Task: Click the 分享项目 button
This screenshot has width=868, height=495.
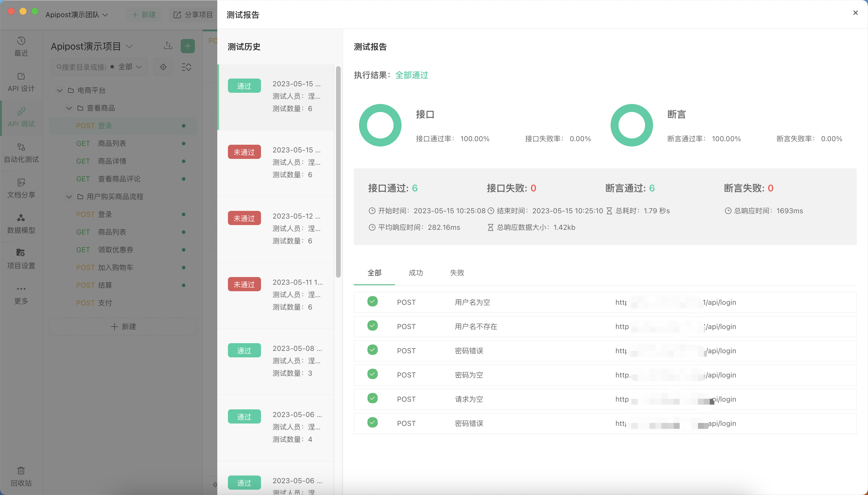Action: [x=193, y=14]
